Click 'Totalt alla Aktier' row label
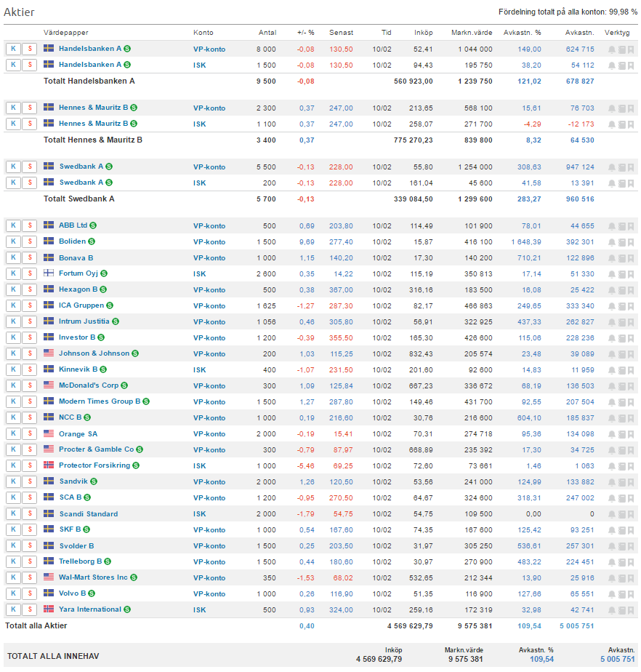The width and height of the screenshot is (641, 672). 36,625
